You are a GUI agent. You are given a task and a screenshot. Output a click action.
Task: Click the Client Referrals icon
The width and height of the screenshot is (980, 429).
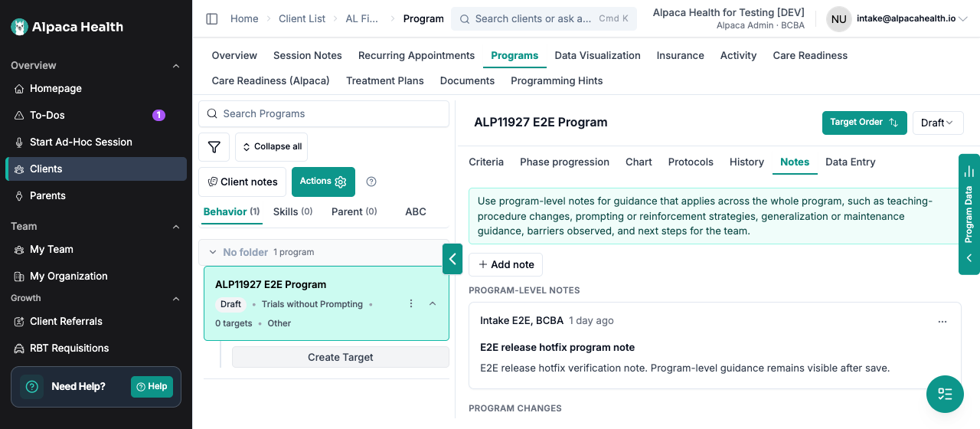click(20, 322)
